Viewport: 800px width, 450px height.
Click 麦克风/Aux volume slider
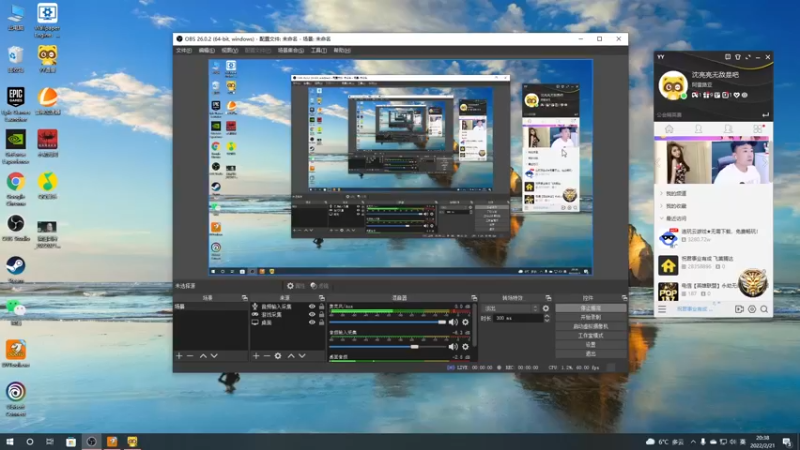click(x=388, y=322)
